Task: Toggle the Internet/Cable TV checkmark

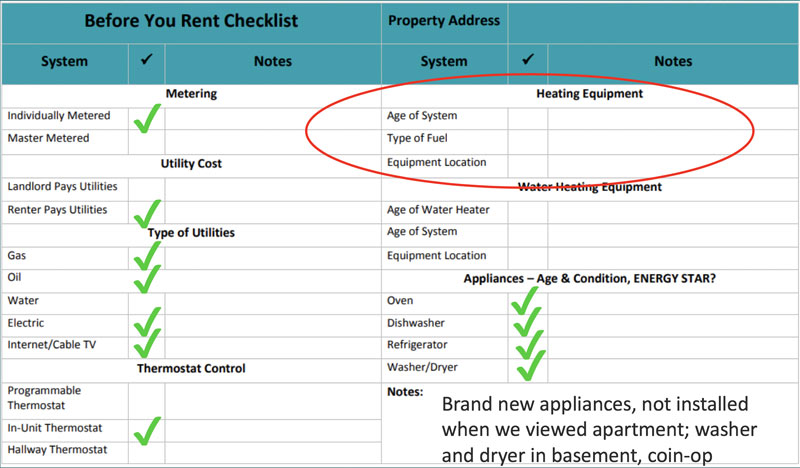Action: [147, 343]
